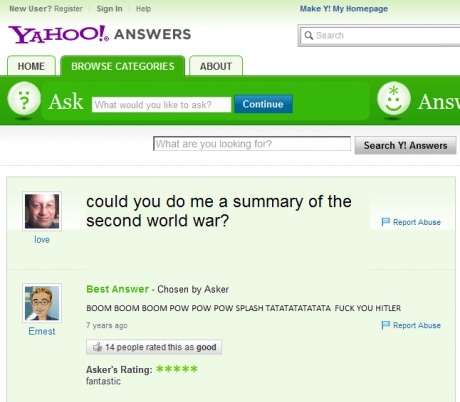Screen dimensions: 460x402
Task: Click the Sign In link
Action: tap(109, 9)
